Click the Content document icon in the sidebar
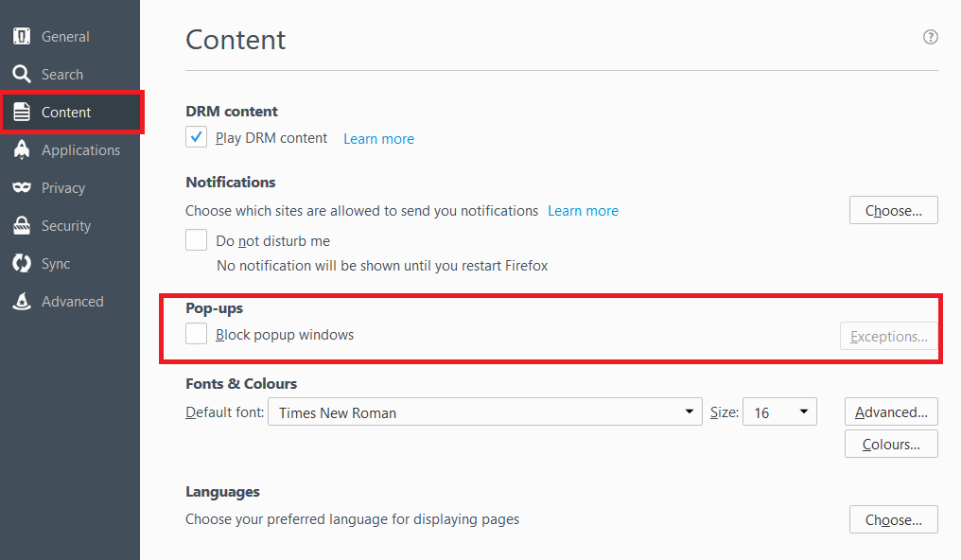Image resolution: width=961 pixels, height=560 pixels. pyautogui.click(x=22, y=113)
